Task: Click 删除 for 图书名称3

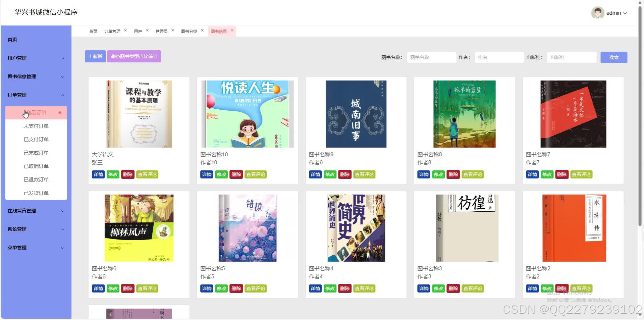Action: (x=453, y=288)
